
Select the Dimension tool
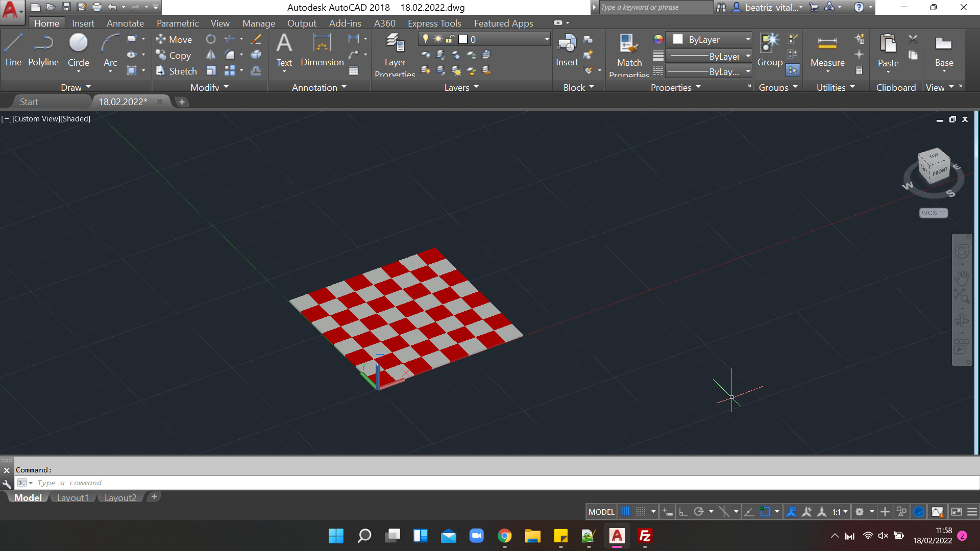click(x=322, y=50)
